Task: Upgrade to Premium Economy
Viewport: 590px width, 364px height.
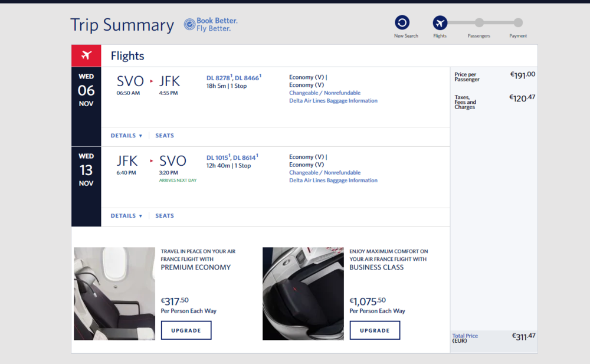Action: (x=186, y=330)
